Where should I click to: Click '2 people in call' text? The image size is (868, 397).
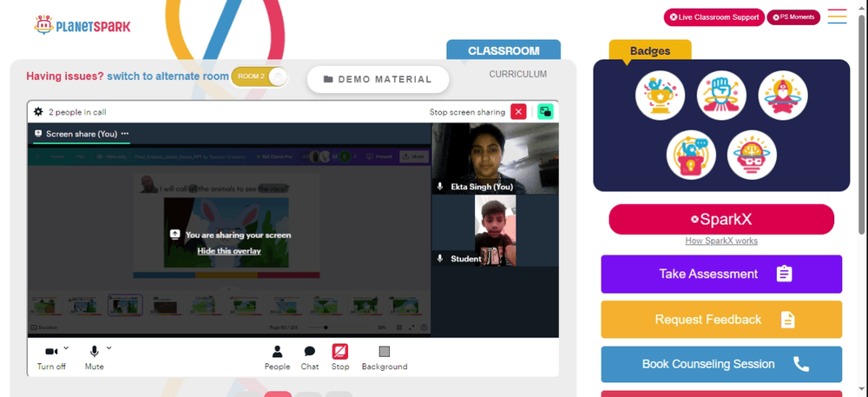coord(77,112)
